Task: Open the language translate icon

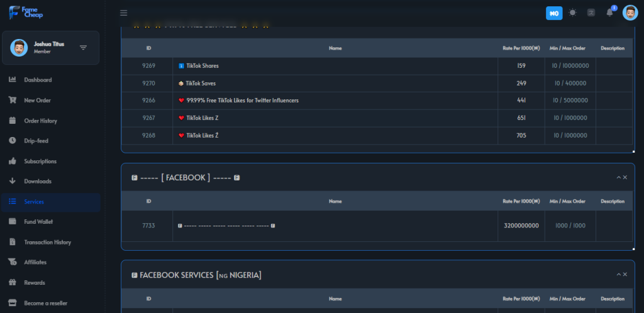Action: click(x=591, y=13)
